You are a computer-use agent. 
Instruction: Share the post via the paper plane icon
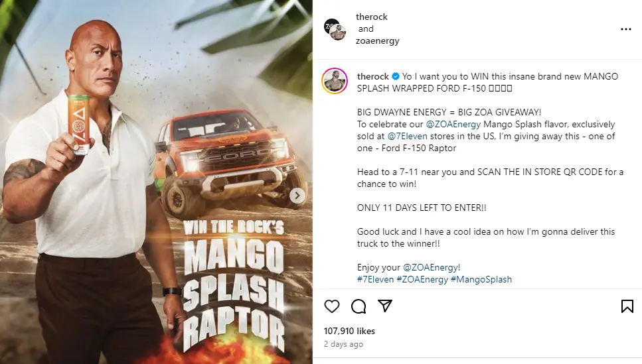click(x=385, y=306)
